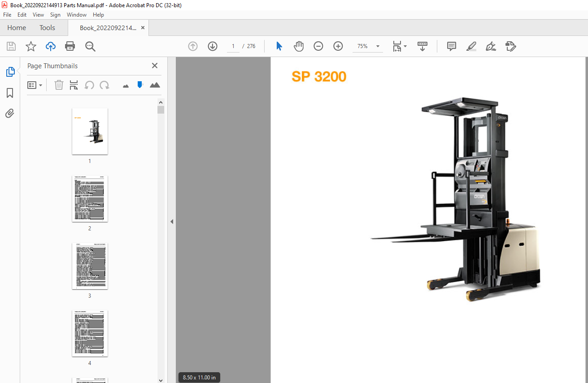
Task: Activate the Hand pan tool
Action: pos(299,46)
